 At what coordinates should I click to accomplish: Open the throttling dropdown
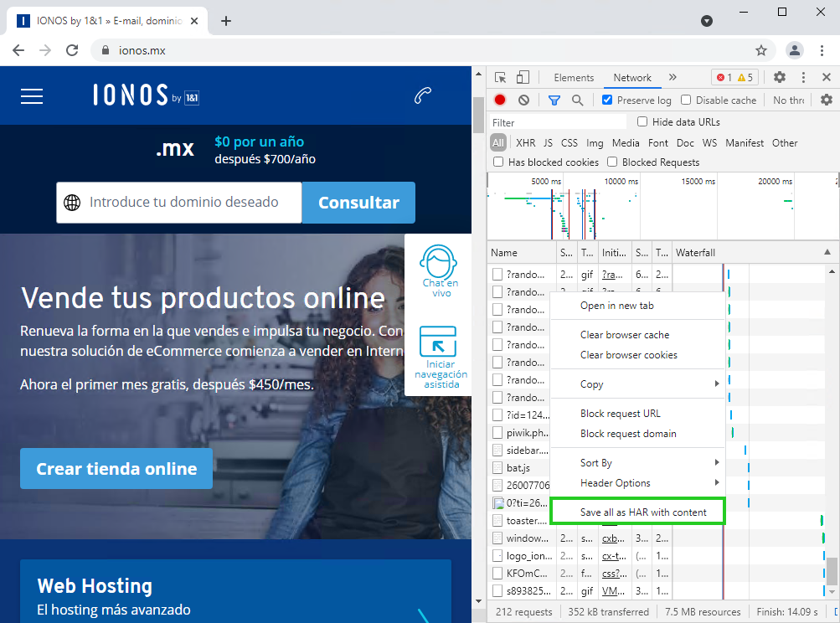789,100
